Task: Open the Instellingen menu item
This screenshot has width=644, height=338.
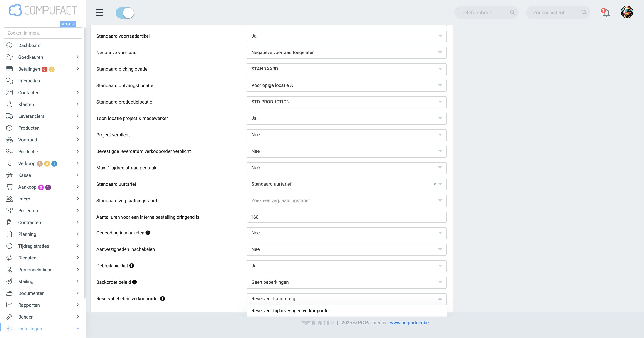Action: (30, 329)
